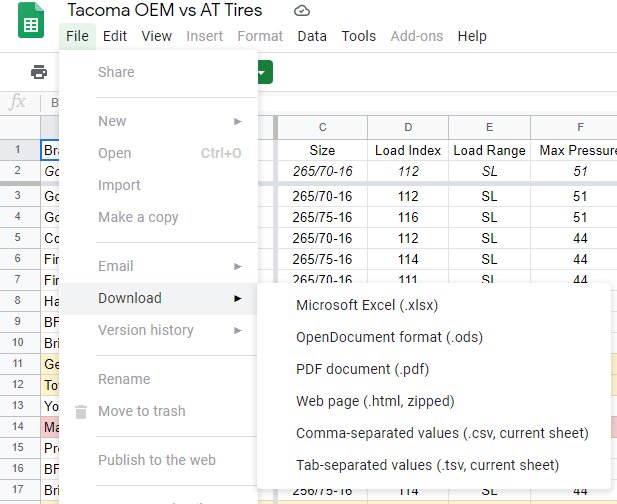Click cell with 116 load index

(408, 217)
